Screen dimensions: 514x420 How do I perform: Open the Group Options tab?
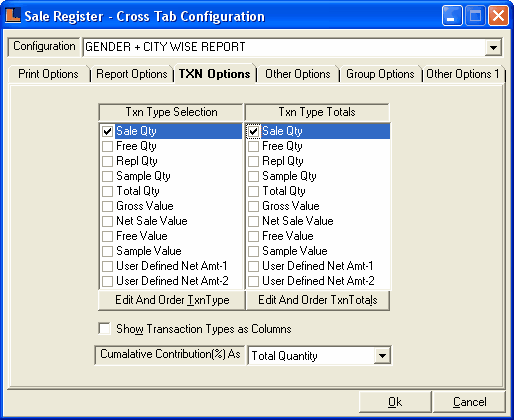[x=380, y=74]
